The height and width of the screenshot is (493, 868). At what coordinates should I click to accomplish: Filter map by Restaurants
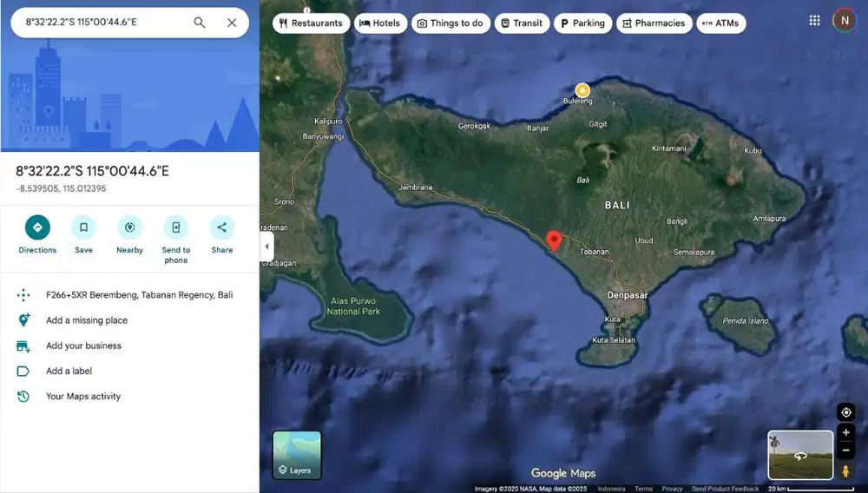pyautogui.click(x=311, y=23)
